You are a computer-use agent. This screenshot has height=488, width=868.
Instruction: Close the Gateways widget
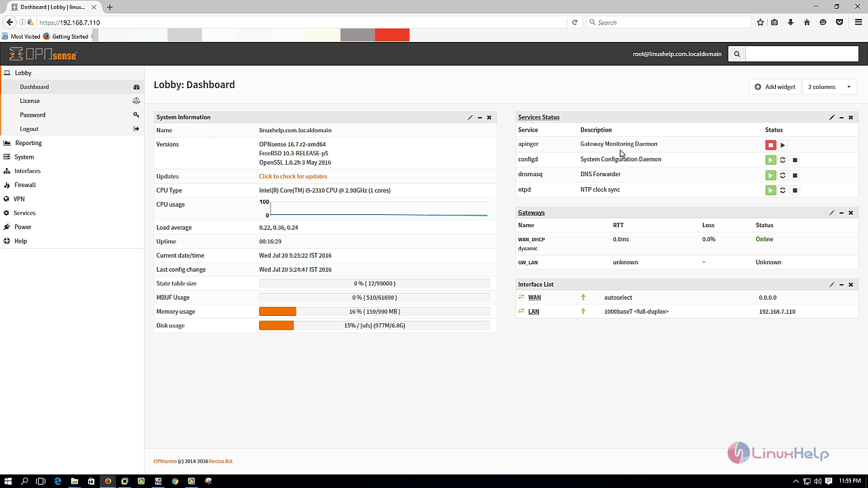851,213
